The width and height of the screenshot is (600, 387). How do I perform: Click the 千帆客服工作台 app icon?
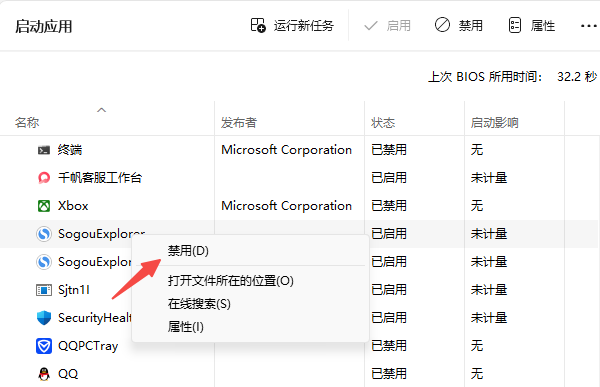coord(44,178)
